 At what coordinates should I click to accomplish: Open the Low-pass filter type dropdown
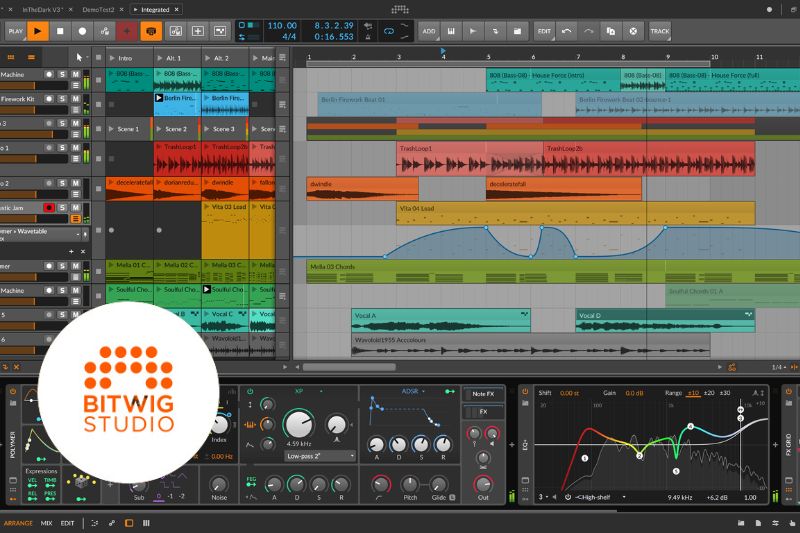tap(320, 456)
